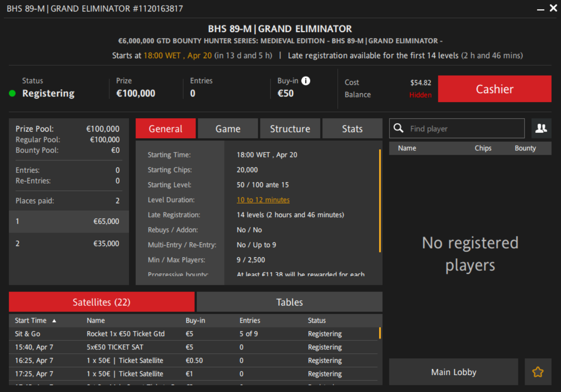Click the search magnifier icon

coord(399,128)
